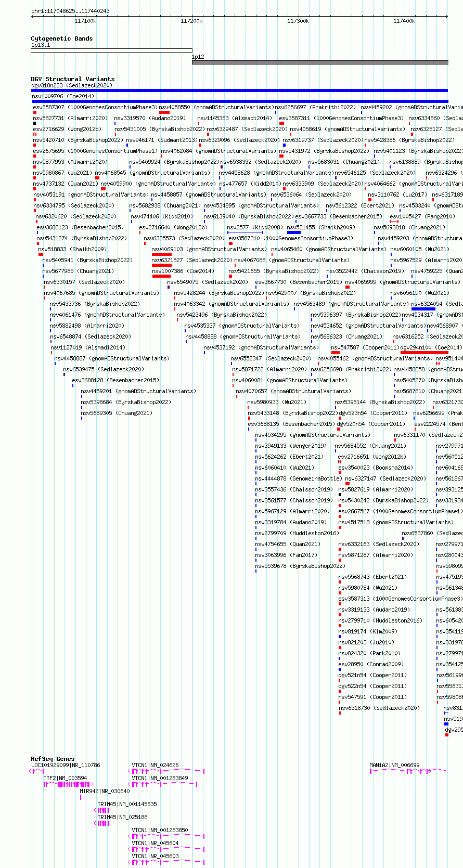The height and width of the screenshot is (868, 463).
Task: Click nsv3110762 (Lu2017) label
Action: coord(397,195)
